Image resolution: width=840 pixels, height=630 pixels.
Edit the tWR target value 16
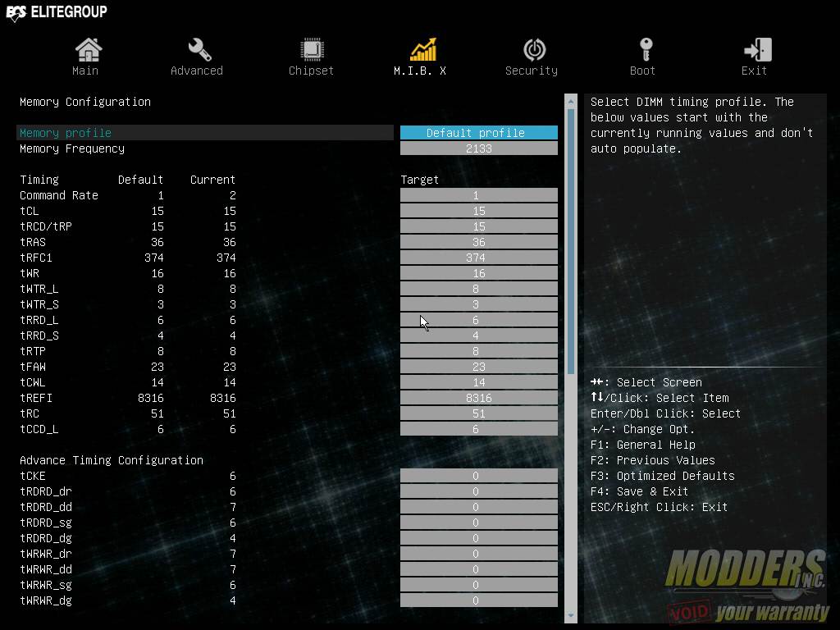(479, 272)
